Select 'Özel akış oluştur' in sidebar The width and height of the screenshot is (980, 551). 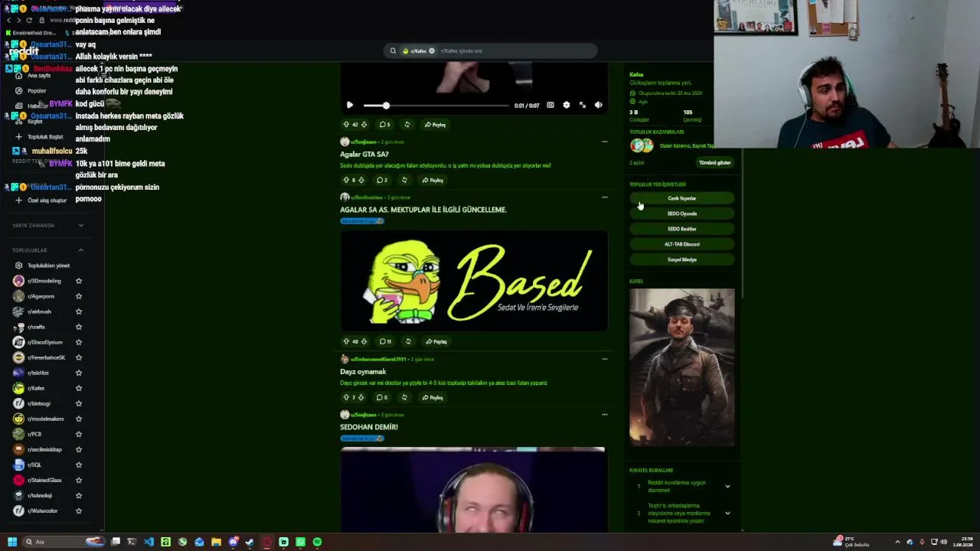point(41,201)
